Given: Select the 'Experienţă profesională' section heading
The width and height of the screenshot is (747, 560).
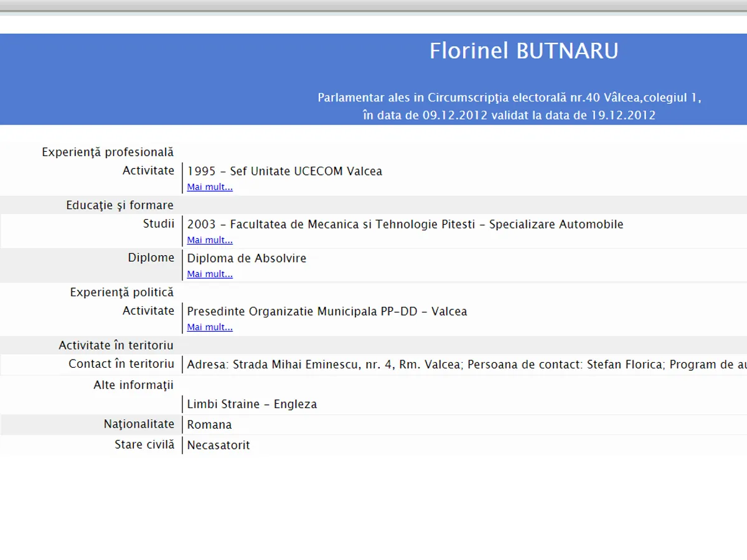Looking at the screenshot, I should (x=108, y=152).
